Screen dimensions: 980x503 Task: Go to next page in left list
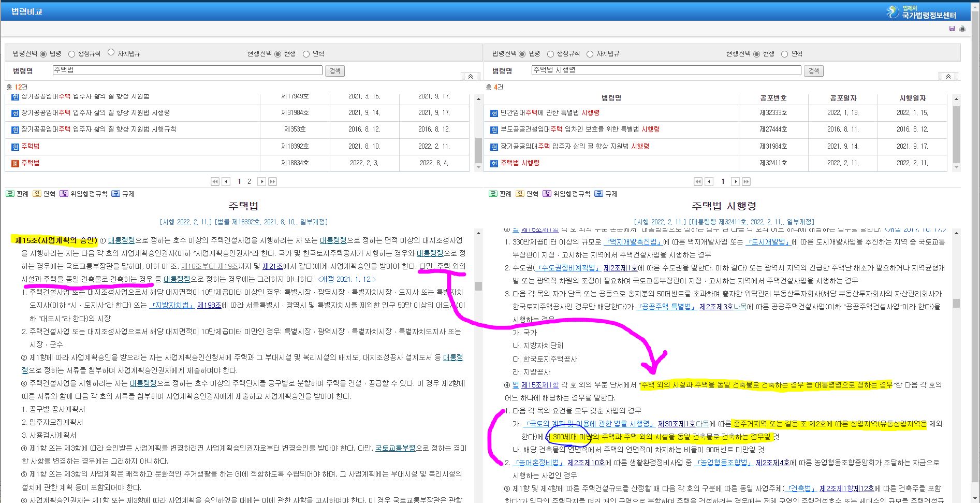tap(261, 181)
